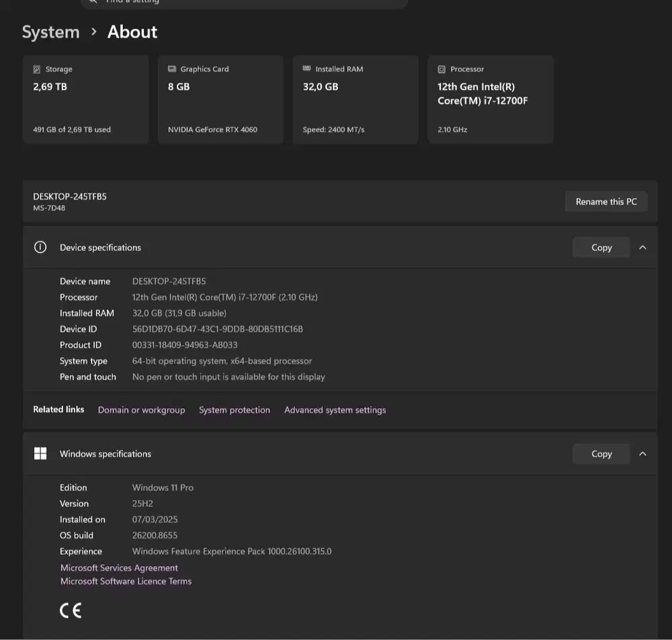Click the 491 GB of 2,69 TB used text
672x640 pixels.
(x=72, y=130)
